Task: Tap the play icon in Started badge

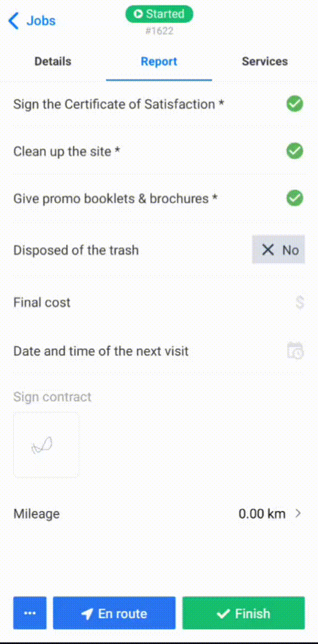Action: pyautogui.click(x=138, y=14)
